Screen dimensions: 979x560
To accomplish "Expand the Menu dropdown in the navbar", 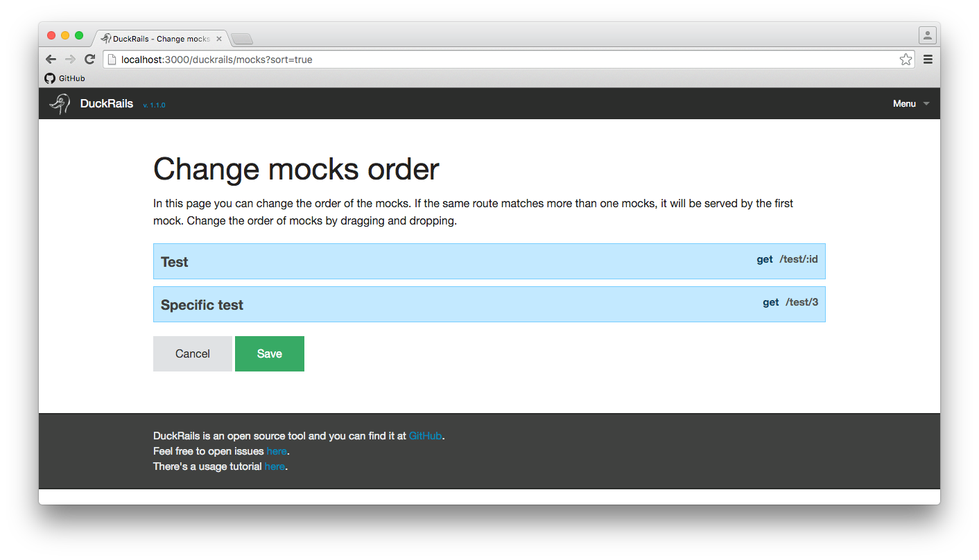I will pyautogui.click(x=911, y=104).
